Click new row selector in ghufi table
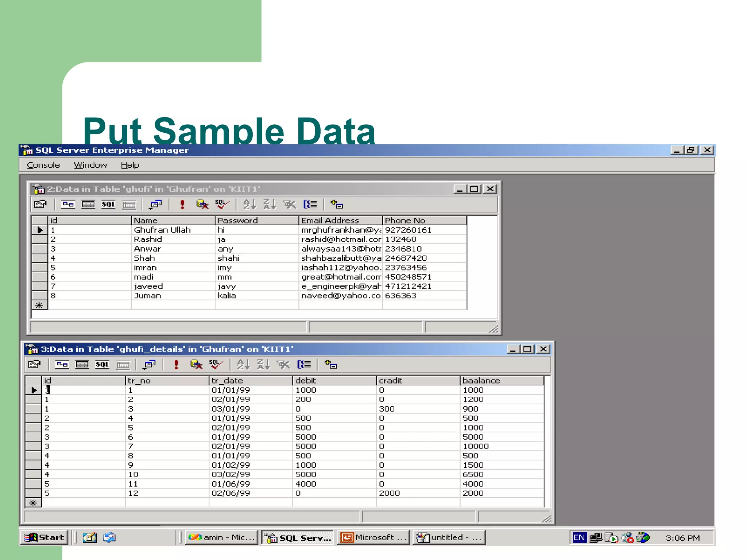Viewport: 747px width, 560px height. click(39, 305)
